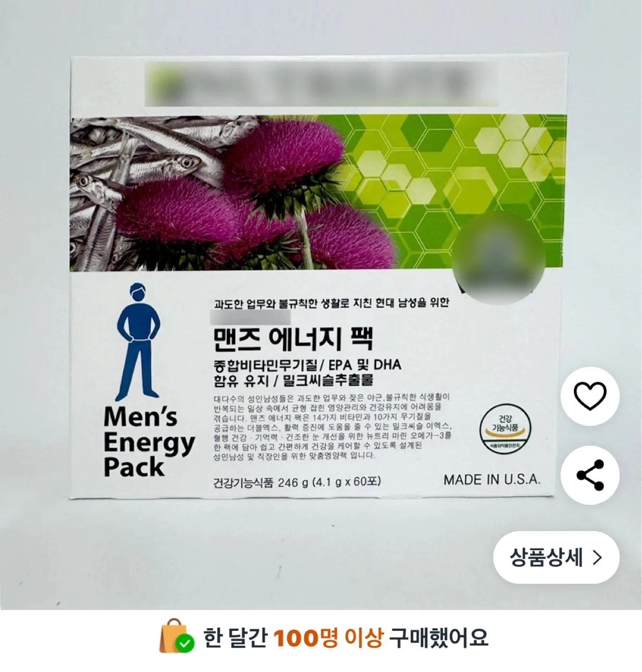
Task: Click the small product description paragraph
Action: [x=332, y=427]
